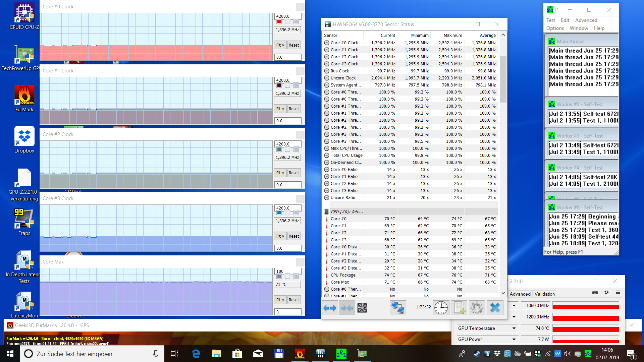Open HWiNFO sensor settings gear icon
Viewport: 644px width, 362px height.
coord(477,308)
